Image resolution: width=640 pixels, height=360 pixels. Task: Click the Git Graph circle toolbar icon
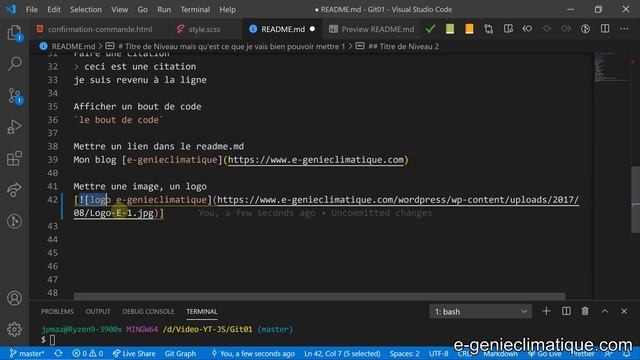586,29
